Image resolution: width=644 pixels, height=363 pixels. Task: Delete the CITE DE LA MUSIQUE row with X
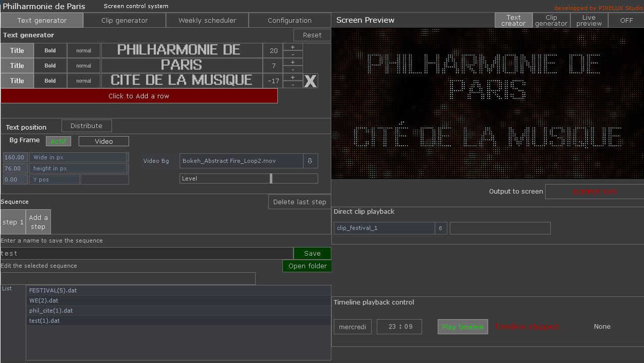tap(311, 81)
